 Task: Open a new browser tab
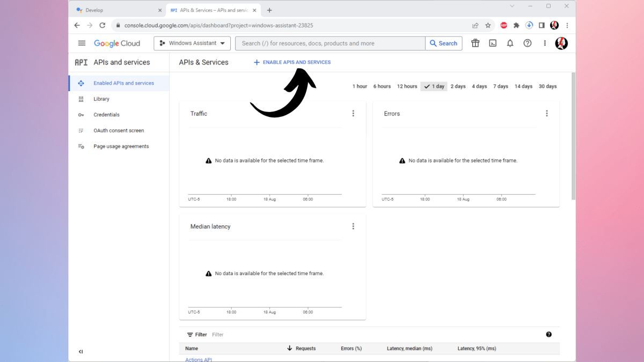coord(269,10)
